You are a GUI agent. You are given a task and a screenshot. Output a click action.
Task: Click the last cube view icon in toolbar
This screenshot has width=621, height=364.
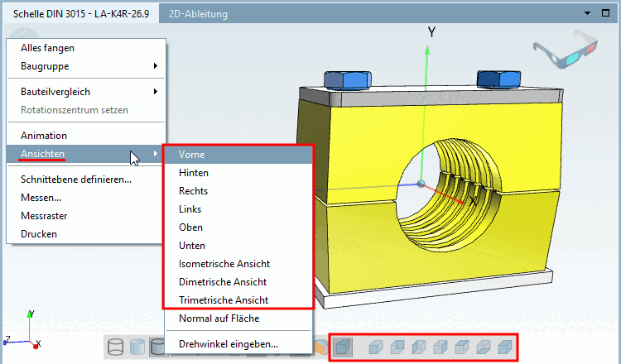coord(504,347)
